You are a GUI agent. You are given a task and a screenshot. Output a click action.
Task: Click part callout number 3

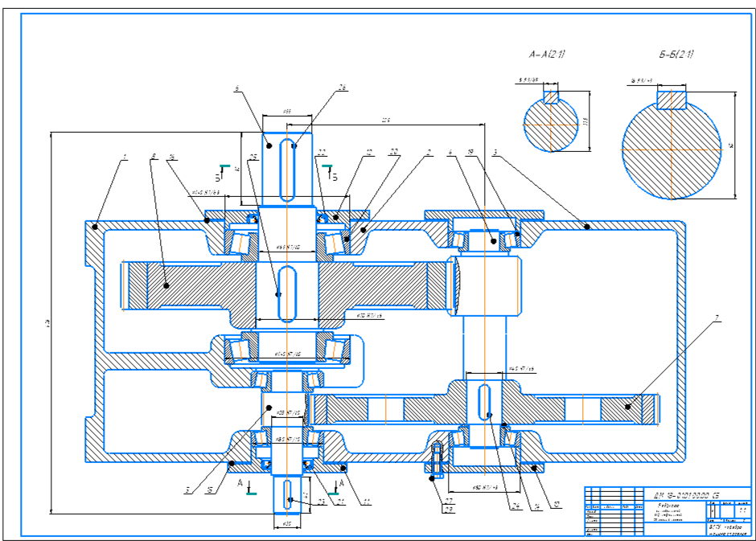tap(495, 152)
